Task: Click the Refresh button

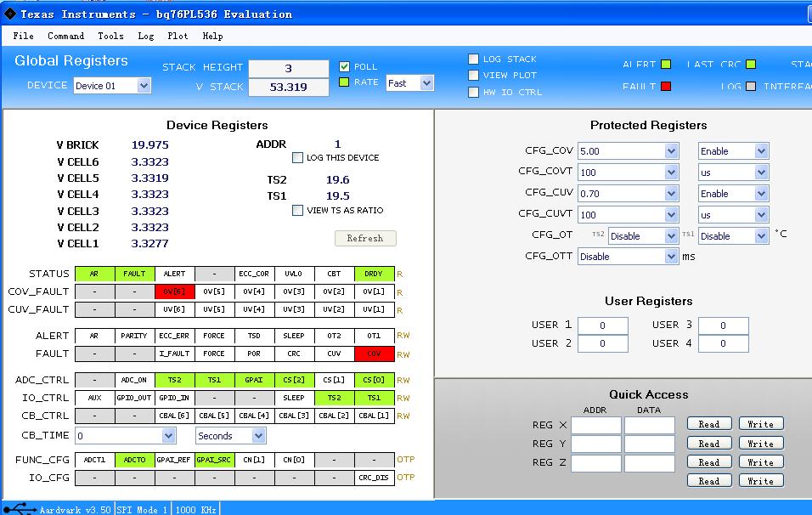Action: 365,238
